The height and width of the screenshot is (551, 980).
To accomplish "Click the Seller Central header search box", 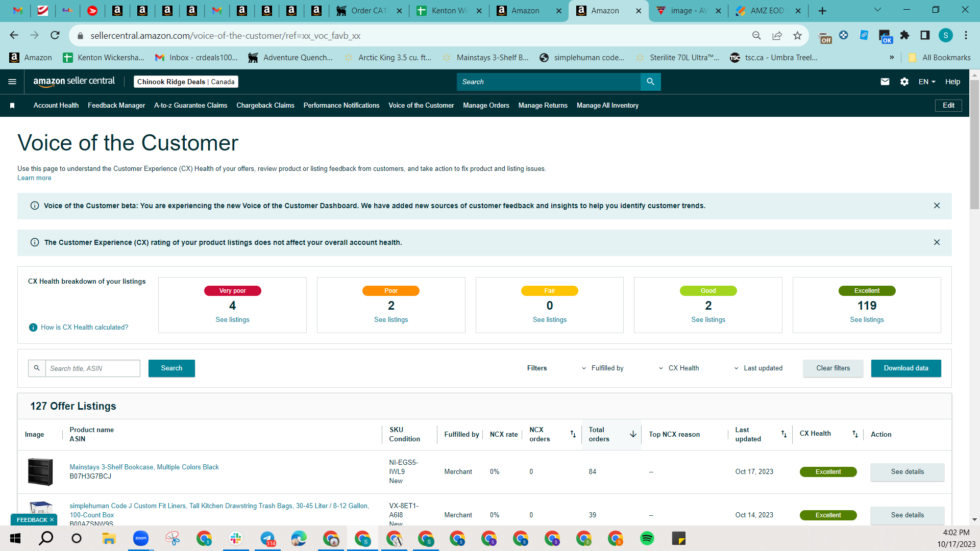I will tap(548, 82).
